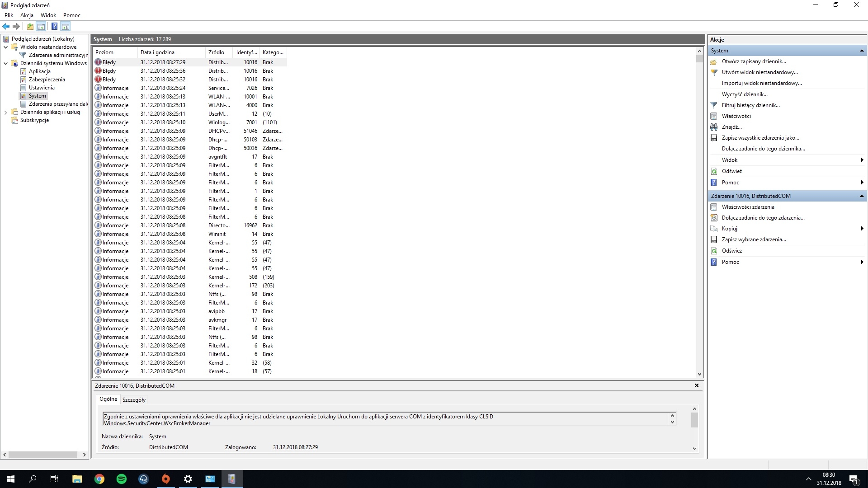The image size is (868, 488).
Task: Close the event details preview pane
Action: [697, 385]
